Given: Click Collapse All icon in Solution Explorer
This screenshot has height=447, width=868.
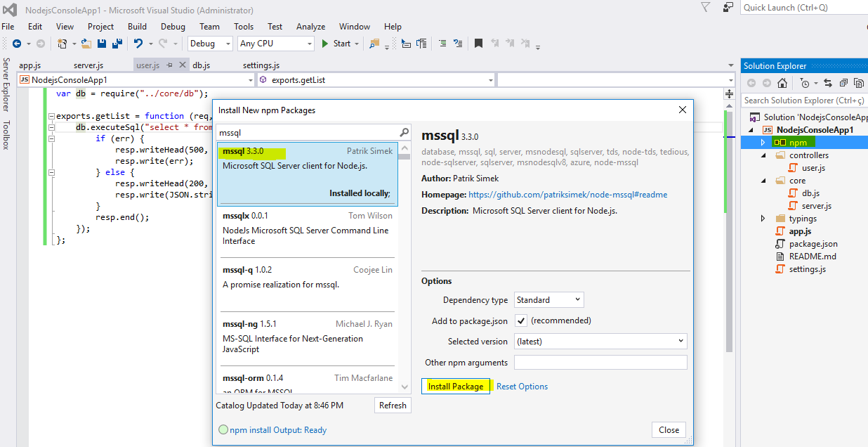Looking at the screenshot, I should (x=843, y=84).
